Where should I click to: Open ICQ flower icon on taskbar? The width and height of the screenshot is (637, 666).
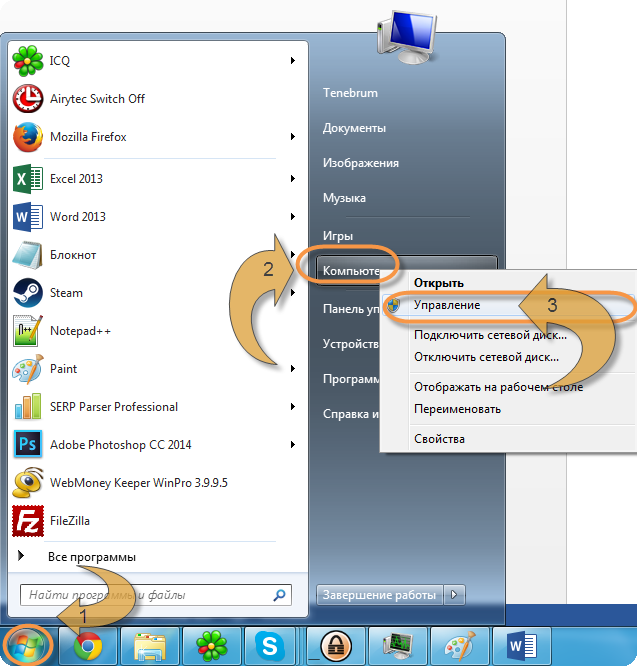(212, 646)
